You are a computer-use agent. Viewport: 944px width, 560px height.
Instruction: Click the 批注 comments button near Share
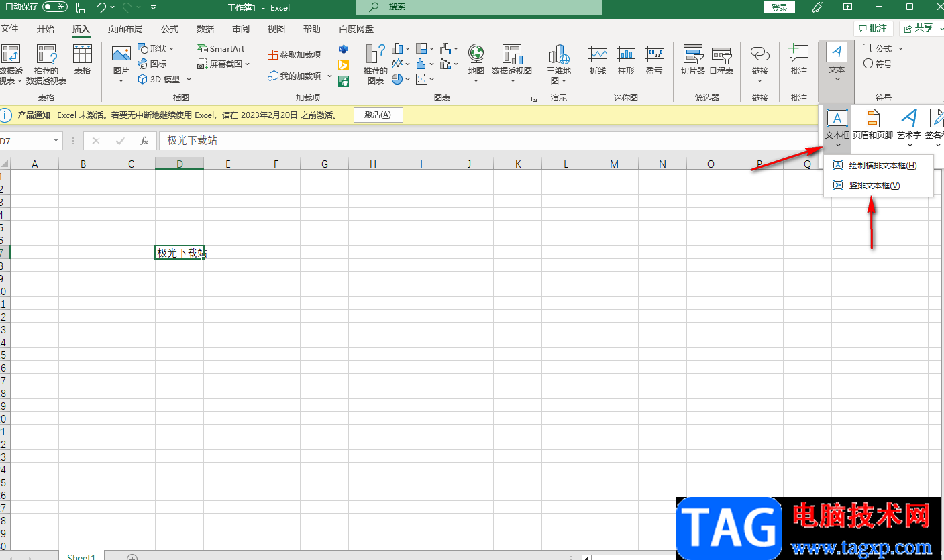coord(874,28)
